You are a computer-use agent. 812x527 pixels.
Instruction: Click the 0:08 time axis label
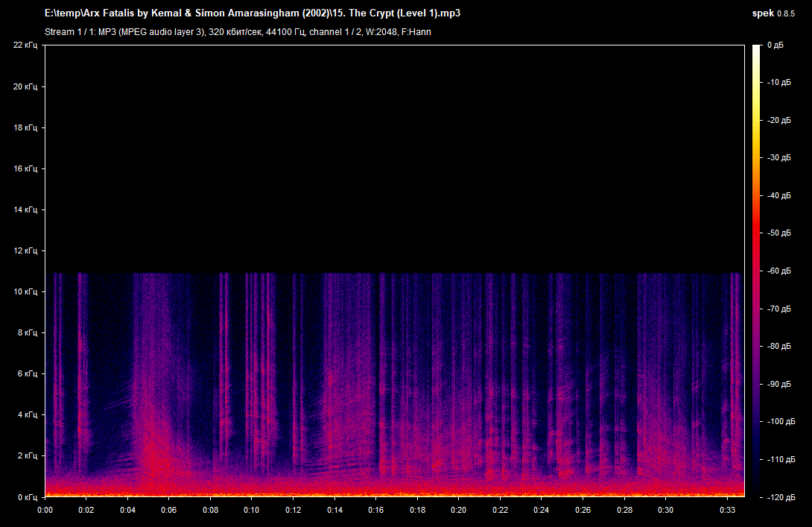[210, 510]
